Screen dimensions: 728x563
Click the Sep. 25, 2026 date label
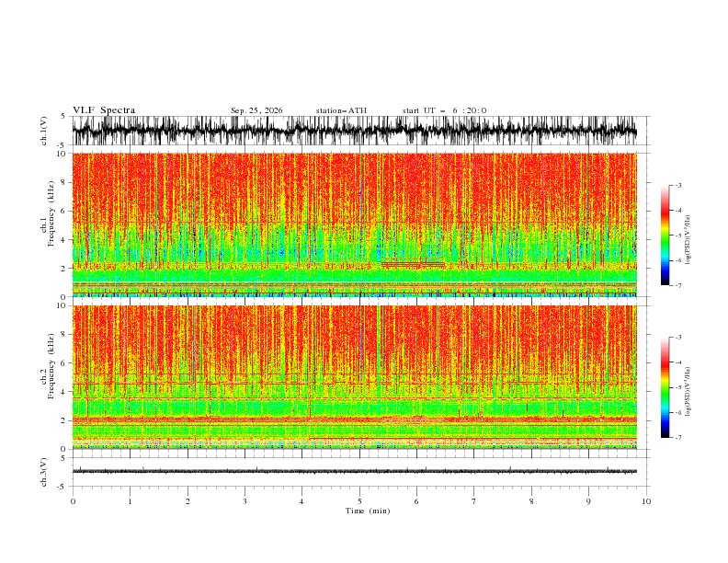(x=256, y=110)
